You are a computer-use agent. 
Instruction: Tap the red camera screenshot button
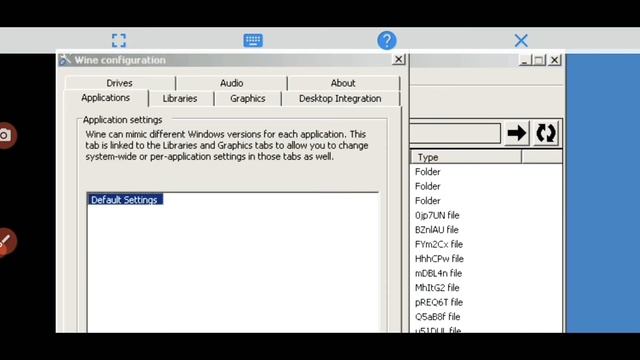coord(6,135)
